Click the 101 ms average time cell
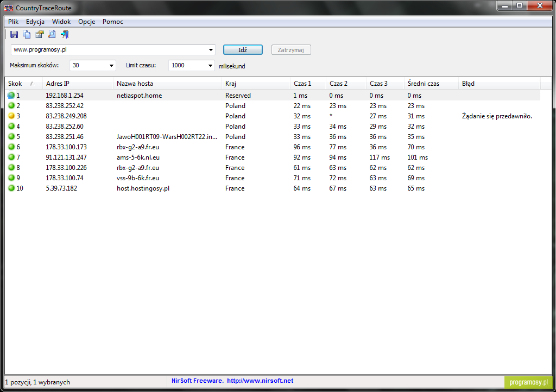Image resolution: width=556 pixels, height=392 pixels. 418,157
